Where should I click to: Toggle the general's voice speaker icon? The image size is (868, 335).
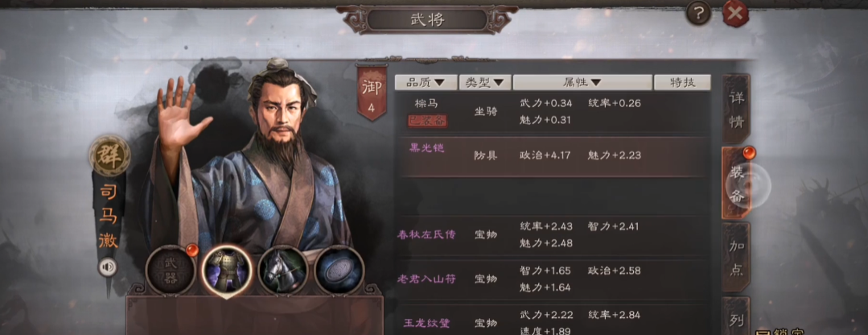coord(109,268)
